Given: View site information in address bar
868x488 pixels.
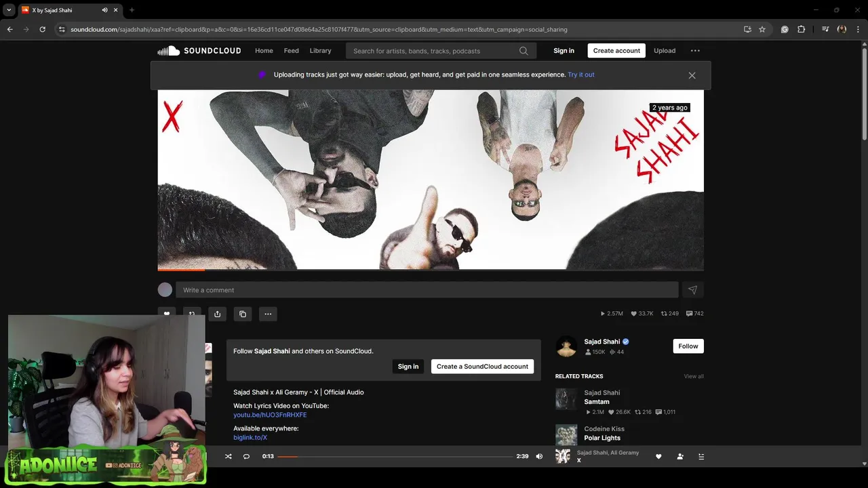Looking at the screenshot, I should (62, 29).
